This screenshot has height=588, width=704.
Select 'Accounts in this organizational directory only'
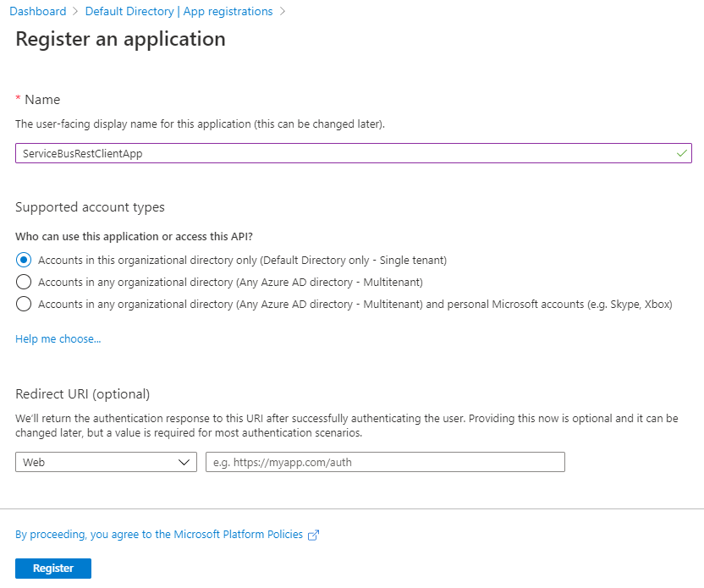(25, 260)
